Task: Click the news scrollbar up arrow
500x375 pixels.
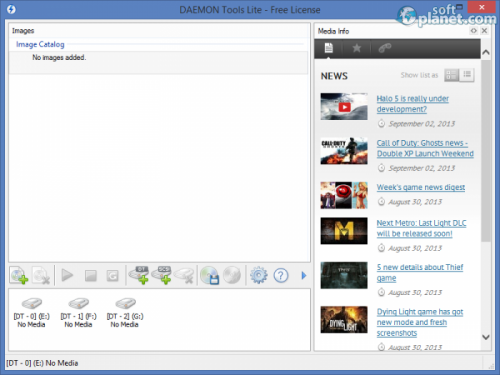Action: pos(486,52)
